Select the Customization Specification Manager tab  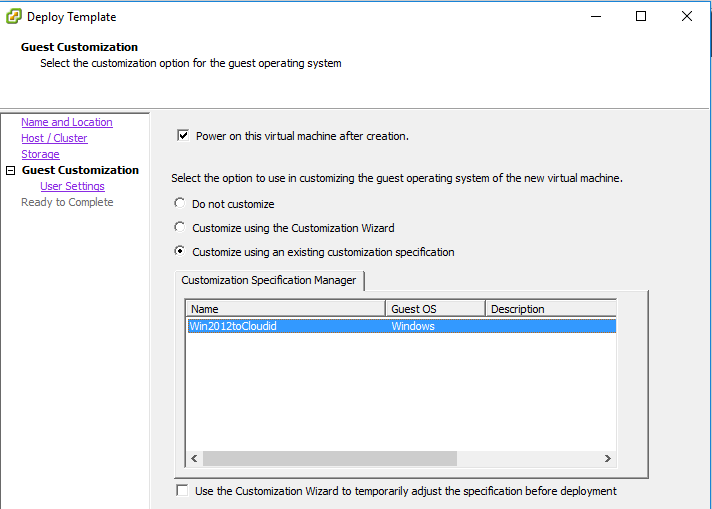tap(269, 280)
